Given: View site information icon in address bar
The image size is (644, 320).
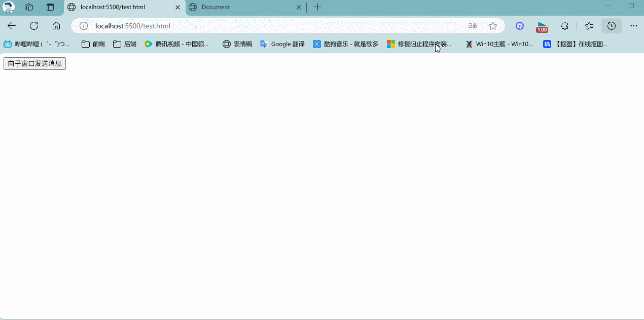Looking at the screenshot, I should pos(84,26).
